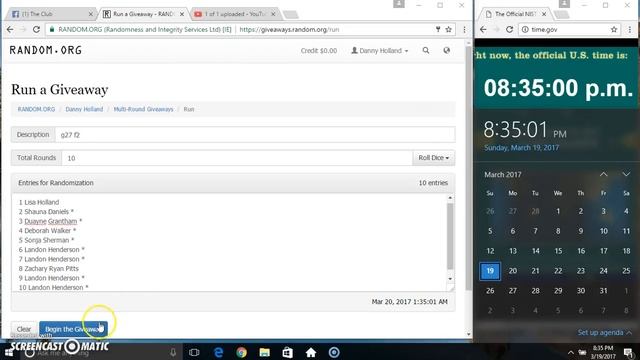Switch to The Club Facebook tab
The height and width of the screenshot is (360, 640).
pyautogui.click(x=49, y=14)
